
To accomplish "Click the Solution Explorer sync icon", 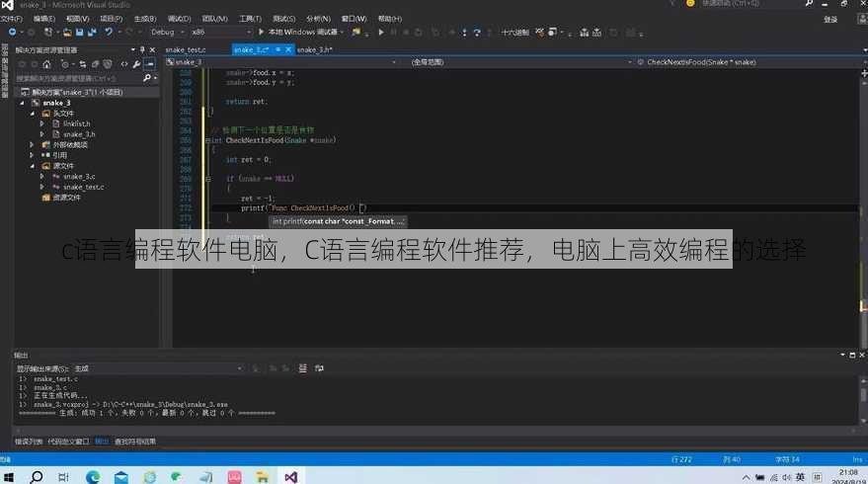I will (x=83, y=64).
